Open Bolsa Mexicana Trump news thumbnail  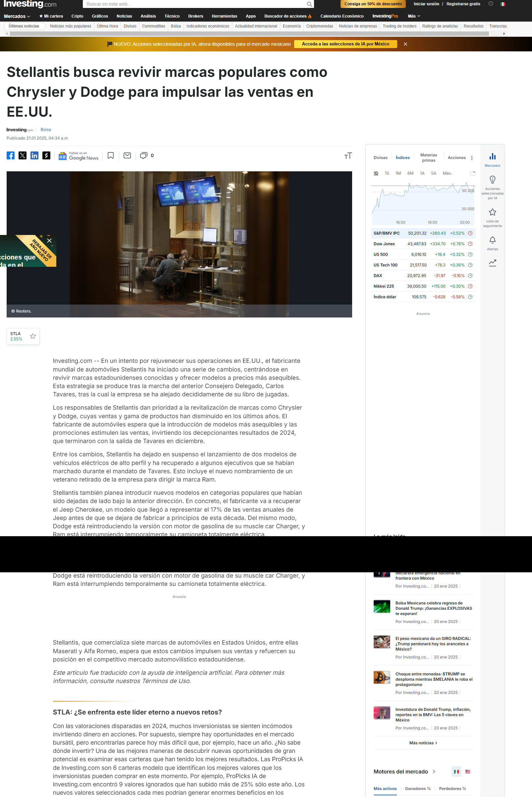tap(382, 606)
